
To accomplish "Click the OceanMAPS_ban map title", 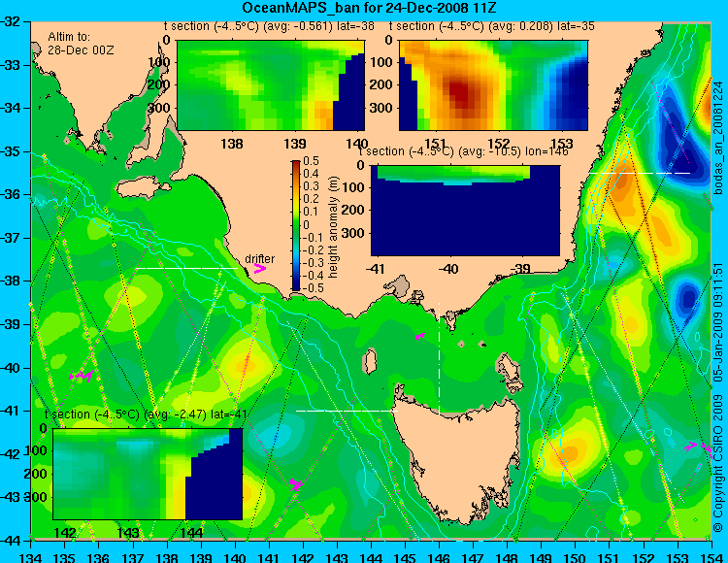I will pyautogui.click(x=370, y=8).
